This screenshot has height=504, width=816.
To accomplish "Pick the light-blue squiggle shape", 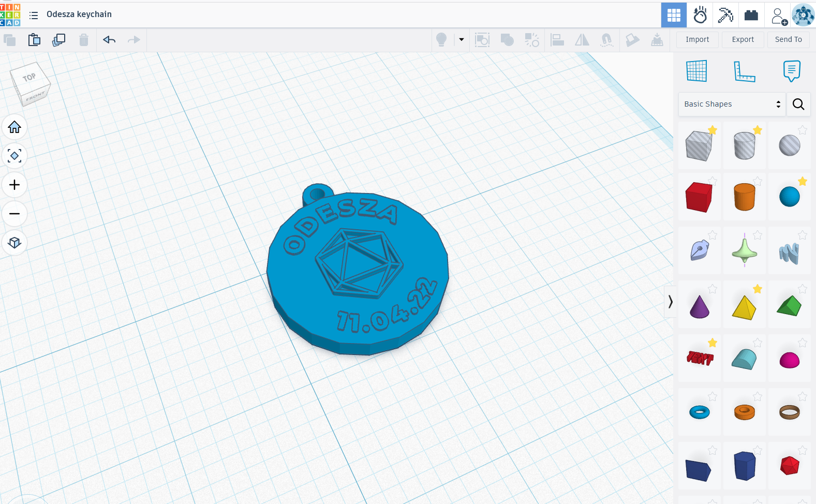I will tap(790, 253).
